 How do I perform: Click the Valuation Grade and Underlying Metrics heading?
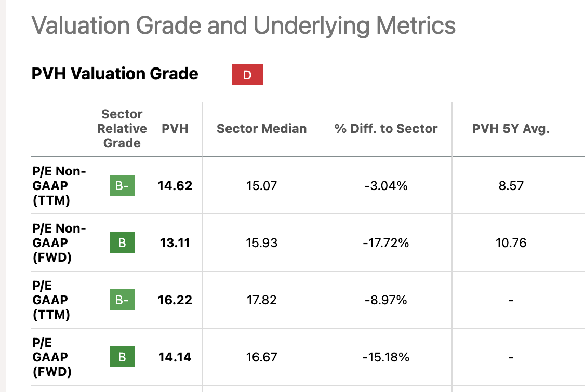click(x=244, y=25)
